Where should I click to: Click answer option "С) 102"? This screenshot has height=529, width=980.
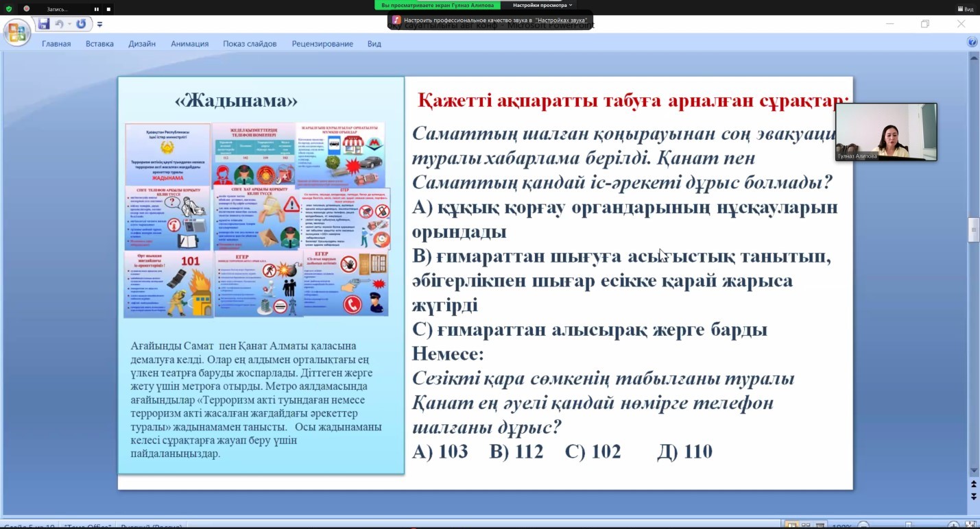point(593,452)
